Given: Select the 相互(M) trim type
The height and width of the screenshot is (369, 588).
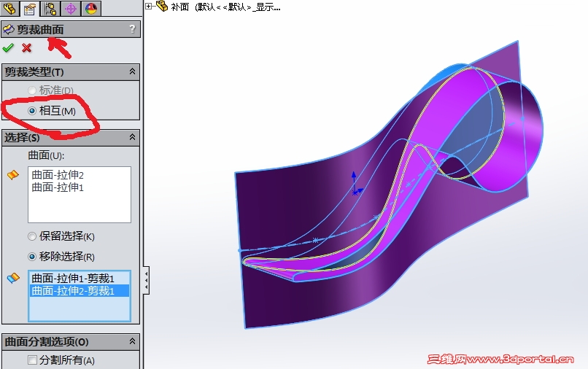Looking at the screenshot, I should coord(32,111).
